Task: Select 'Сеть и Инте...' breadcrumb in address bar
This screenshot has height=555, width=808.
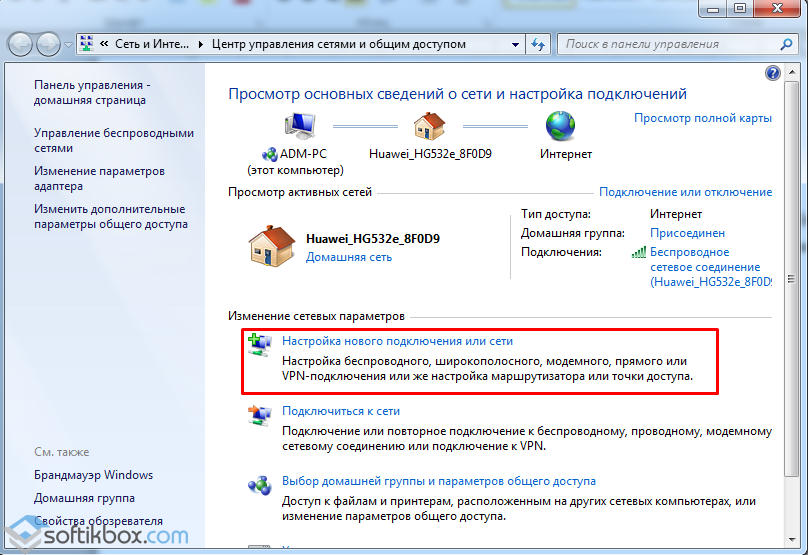Action: click(x=152, y=44)
